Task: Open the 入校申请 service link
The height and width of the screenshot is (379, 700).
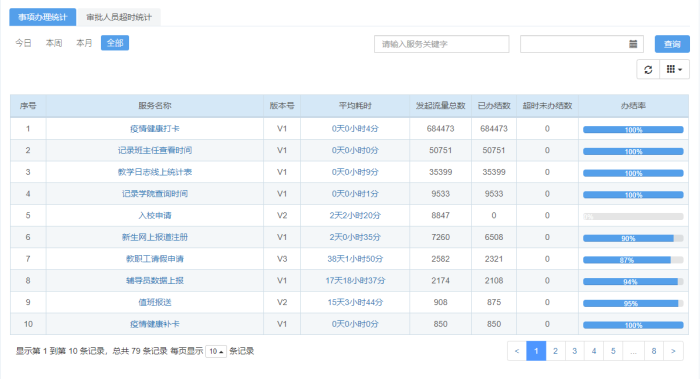Action: [x=154, y=215]
